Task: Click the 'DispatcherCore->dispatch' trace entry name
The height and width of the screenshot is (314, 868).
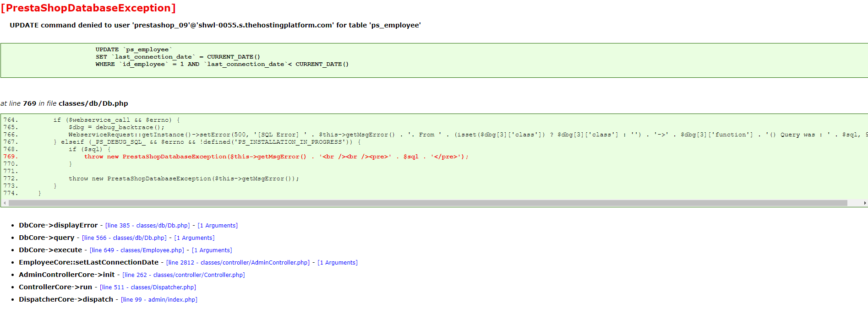Action: [66, 299]
